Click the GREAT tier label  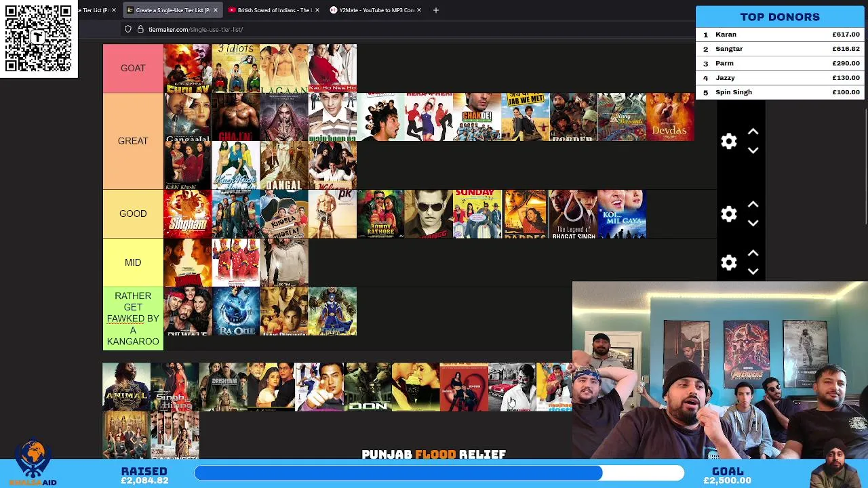click(133, 141)
